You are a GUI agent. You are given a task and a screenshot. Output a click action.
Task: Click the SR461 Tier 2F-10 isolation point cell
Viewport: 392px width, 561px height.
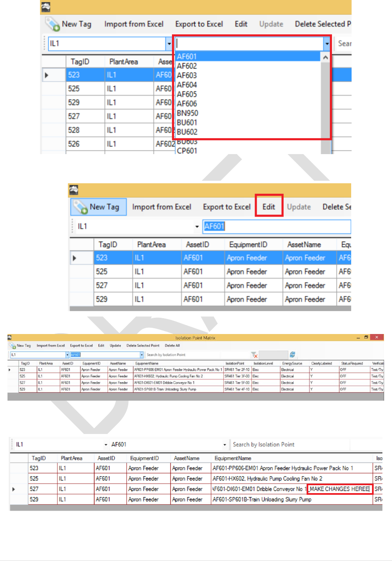(x=237, y=370)
